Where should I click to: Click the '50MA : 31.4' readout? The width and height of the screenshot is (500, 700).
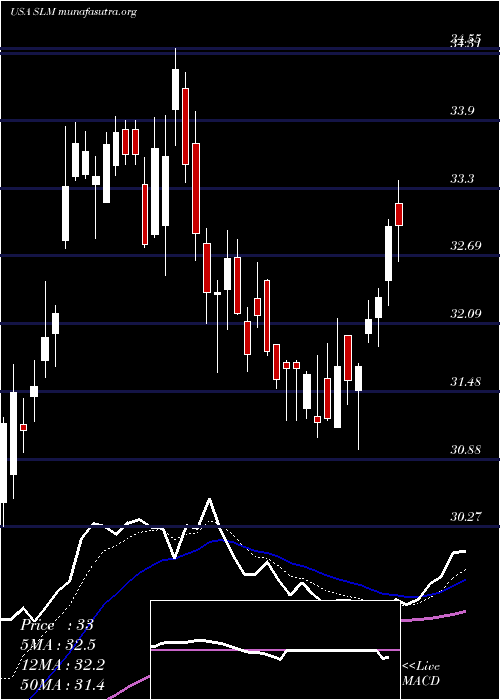62,685
